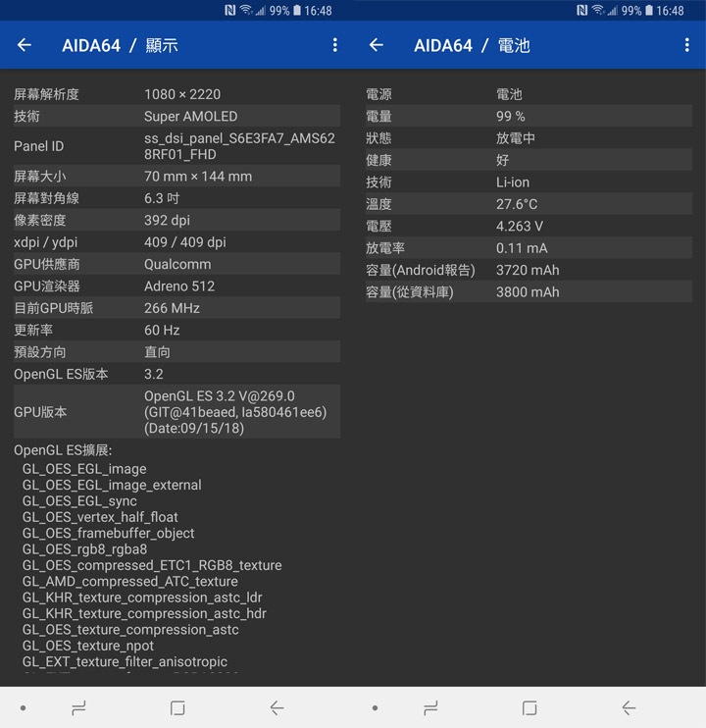Select the Panel ID row
This screenshot has height=728, width=706.
click(x=176, y=146)
